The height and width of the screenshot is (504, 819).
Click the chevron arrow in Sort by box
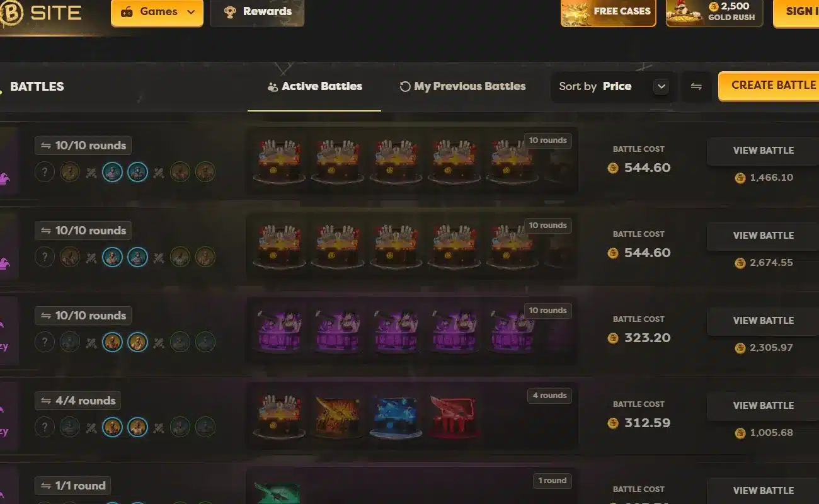point(660,87)
